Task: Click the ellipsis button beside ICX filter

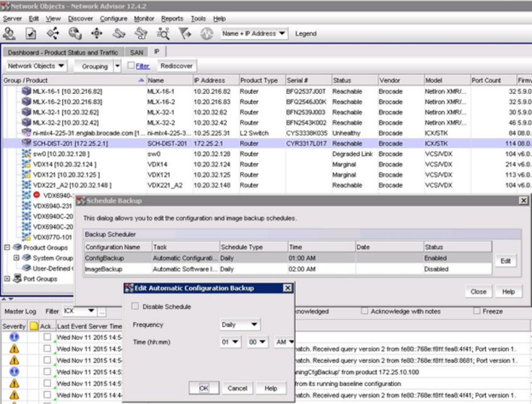Action: 101,312
